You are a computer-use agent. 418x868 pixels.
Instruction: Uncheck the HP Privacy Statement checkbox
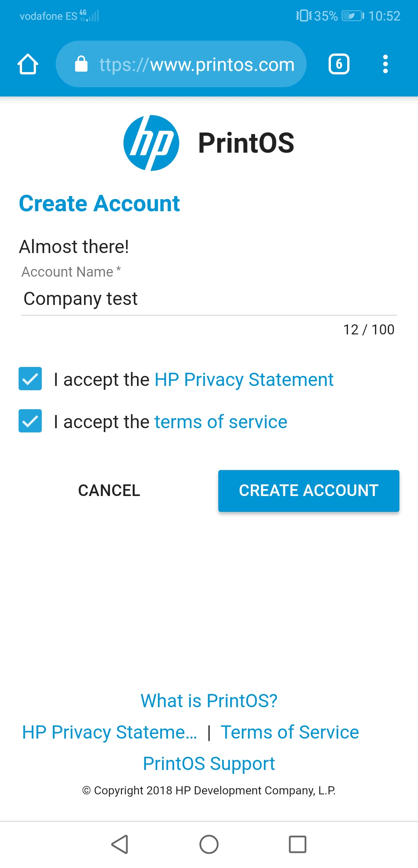point(30,379)
